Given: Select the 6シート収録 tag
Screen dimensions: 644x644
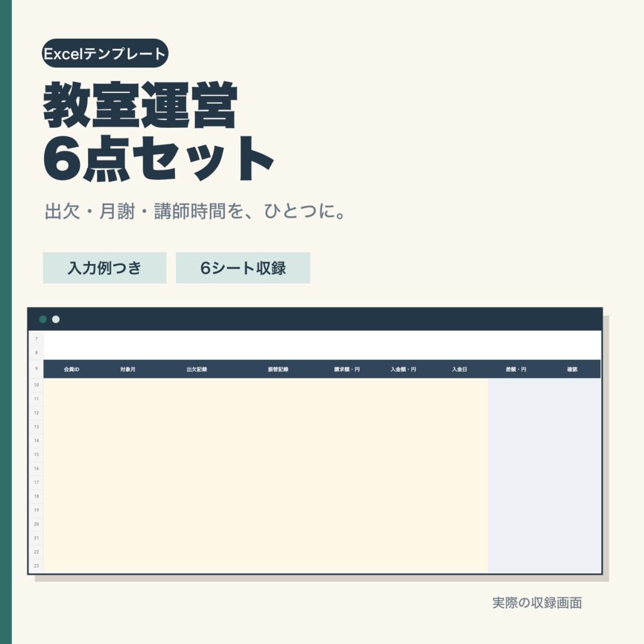Looking at the screenshot, I should [x=243, y=268].
